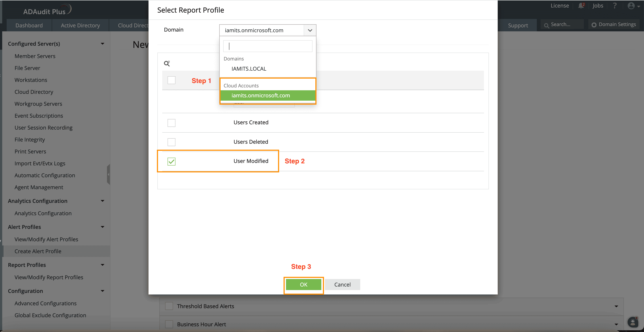Uncheck the User Modified checkbox
Screen dimensions: 644x332
pos(171,161)
